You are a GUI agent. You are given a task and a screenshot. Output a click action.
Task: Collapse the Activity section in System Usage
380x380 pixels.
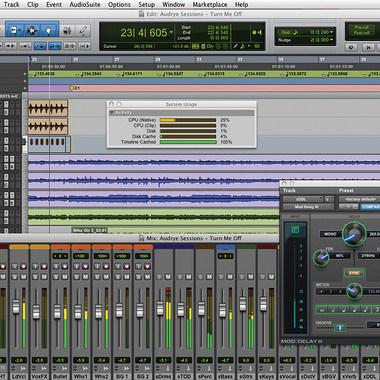pos(112,113)
